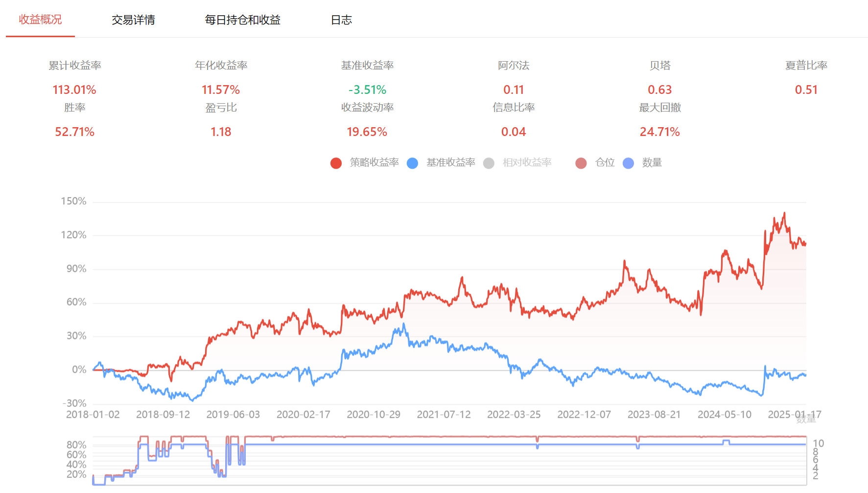The image size is (868, 493).
Task: Click the 2020-10-29 x-axis date label
Action: (374, 415)
